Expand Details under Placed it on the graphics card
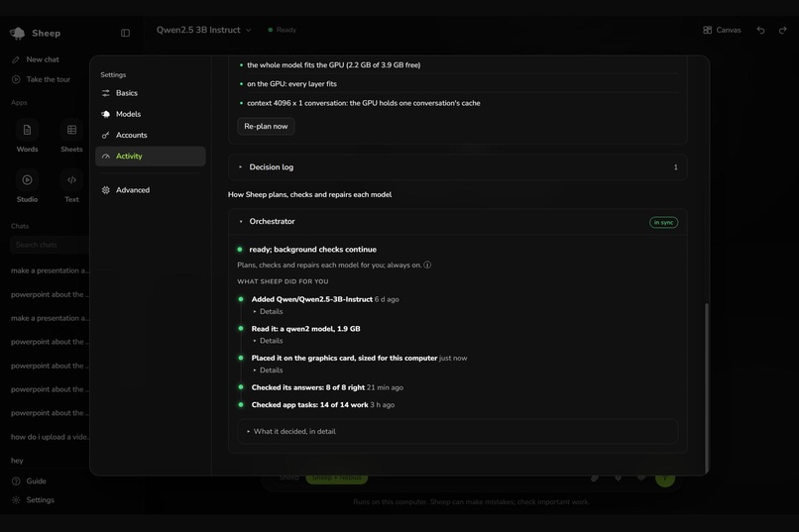The height and width of the screenshot is (532, 799). pos(268,371)
